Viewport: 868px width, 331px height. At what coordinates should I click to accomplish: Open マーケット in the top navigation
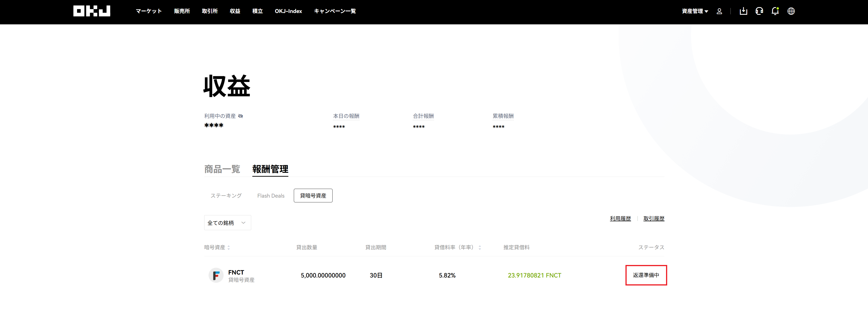click(149, 11)
